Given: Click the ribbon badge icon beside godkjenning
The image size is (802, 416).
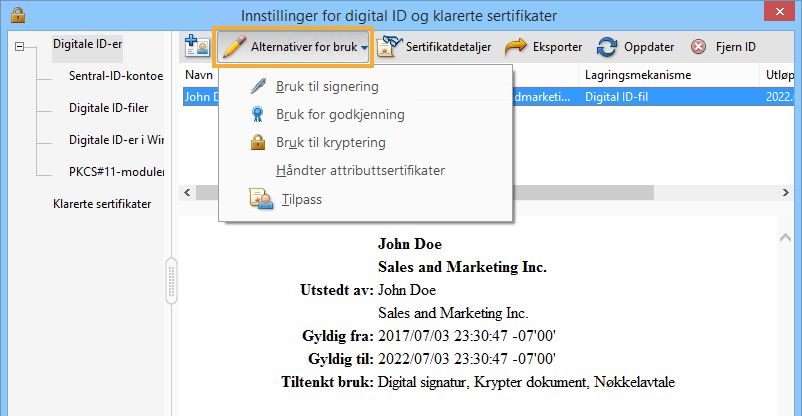Looking at the screenshot, I should pos(258,114).
